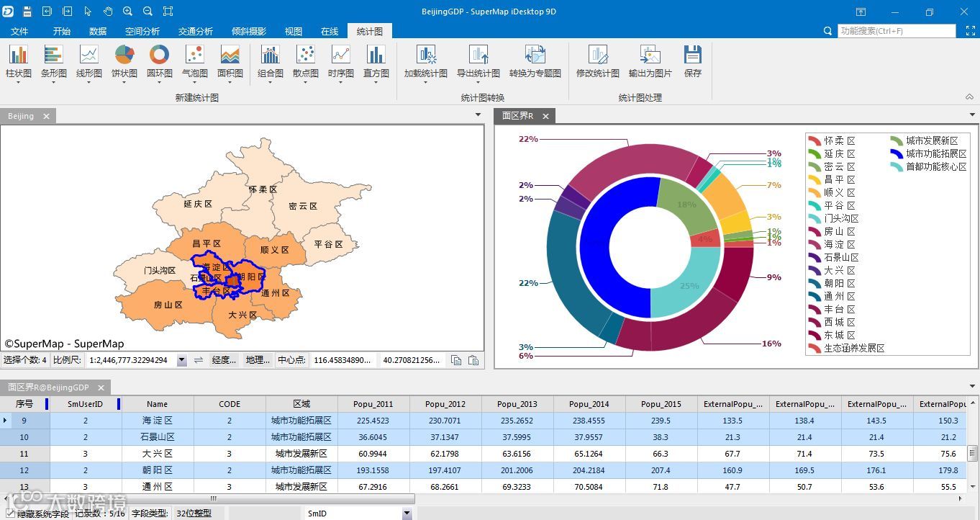Close the 面区界R chart tab

click(x=545, y=116)
